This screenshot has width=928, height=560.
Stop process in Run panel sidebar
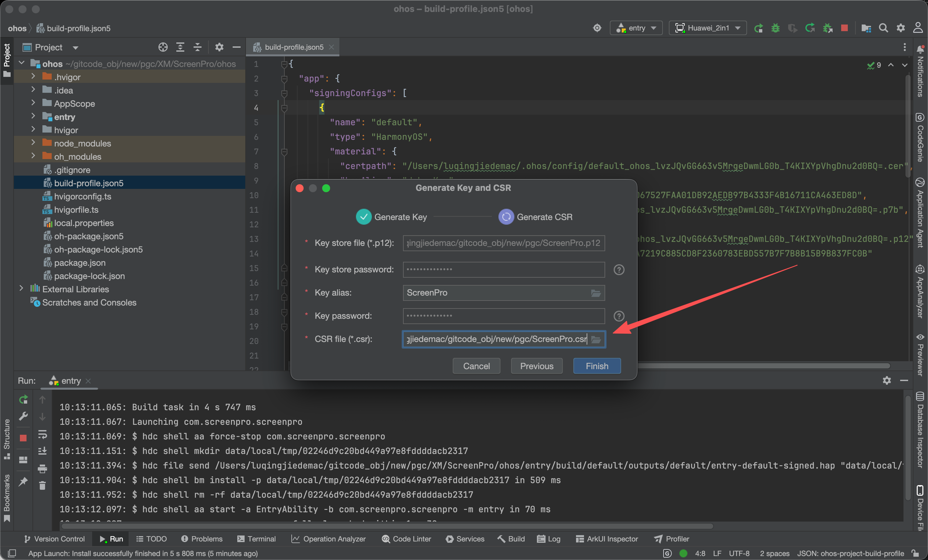(x=23, y=438)
